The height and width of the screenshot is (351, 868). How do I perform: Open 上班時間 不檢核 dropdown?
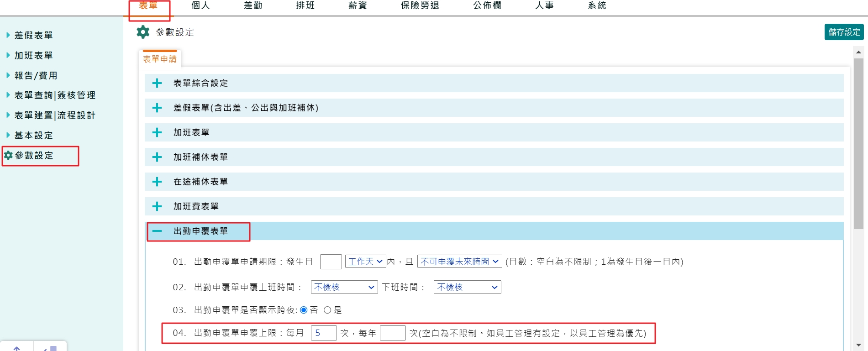(x=344, y=287)
